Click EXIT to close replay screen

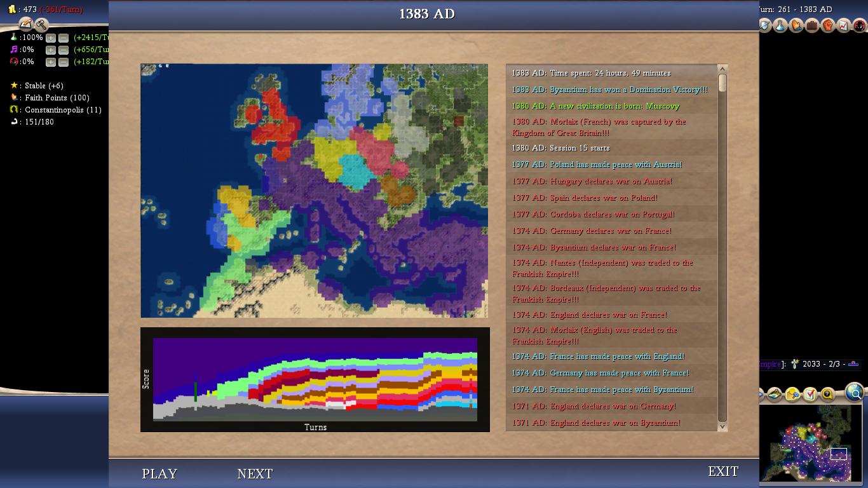pyautogui.click(x=723, y=471)
